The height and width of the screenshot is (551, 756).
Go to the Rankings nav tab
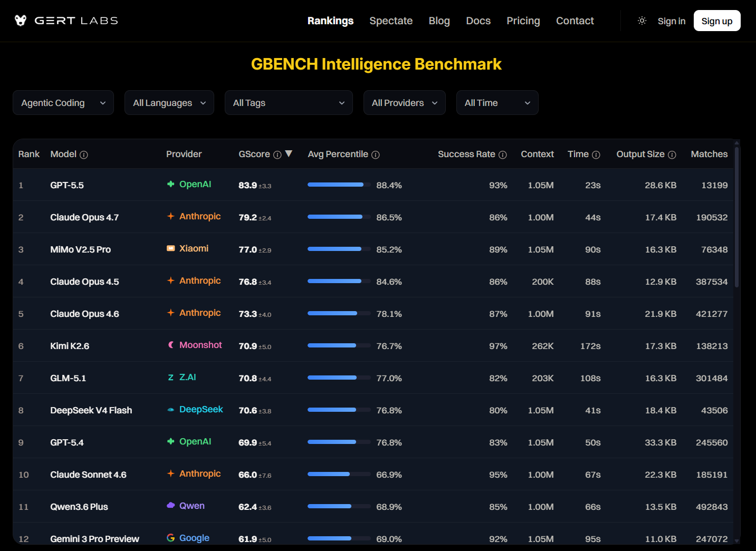(x=331, y=21)
